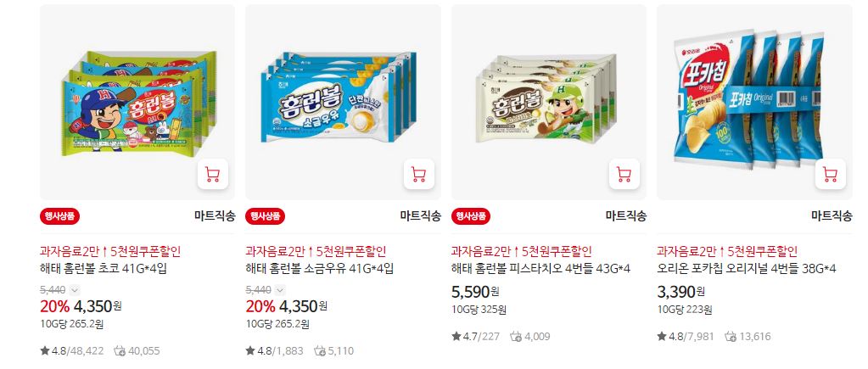This screenshot has width=868, height=369.
Task: Click 홈런볼 초코 product image
Action: [x=137, y=102]
